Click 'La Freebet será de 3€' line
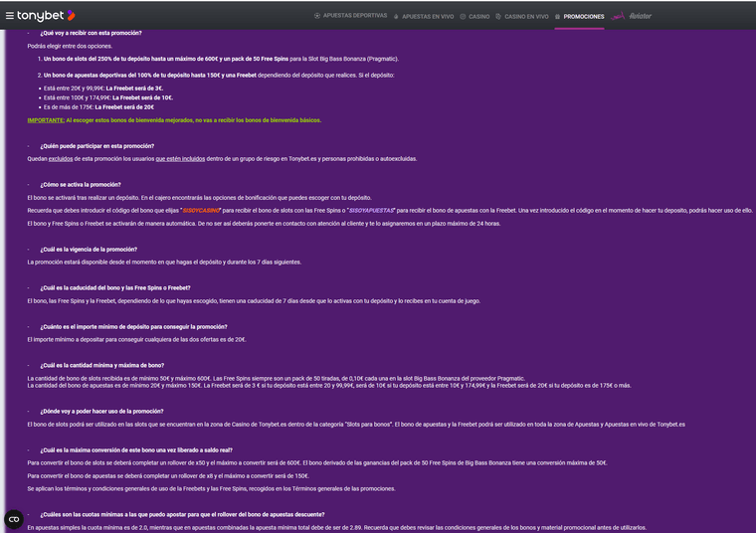Viewport: 756px width, 533px height. click(x=103, y=89)
